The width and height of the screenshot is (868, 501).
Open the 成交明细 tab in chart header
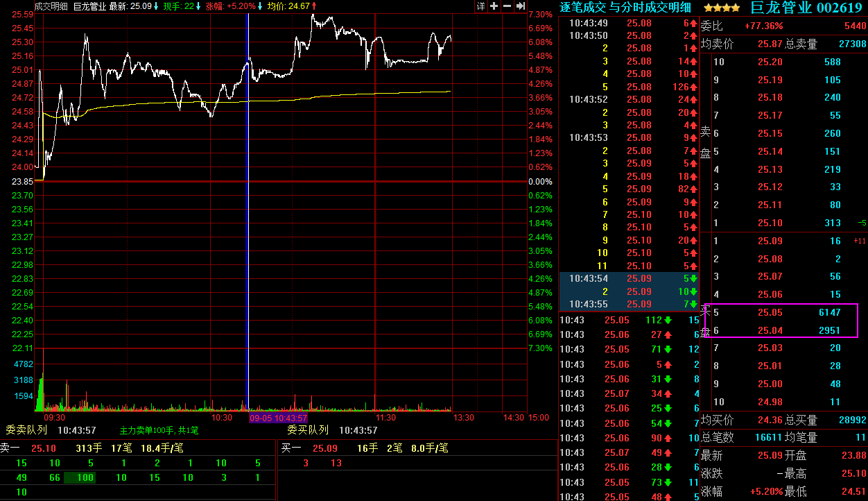coord(51,6)
